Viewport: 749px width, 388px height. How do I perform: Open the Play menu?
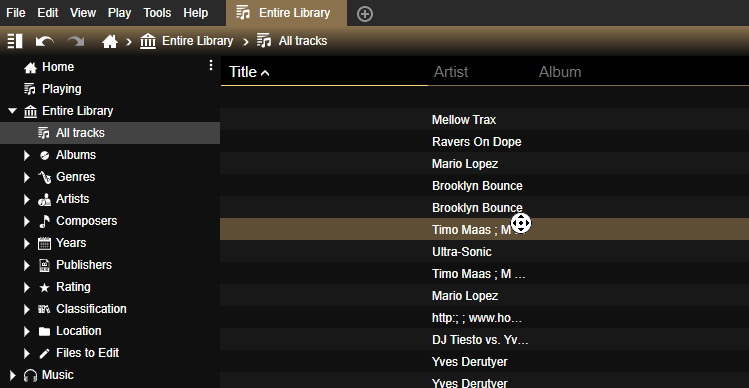pos(119,13)
